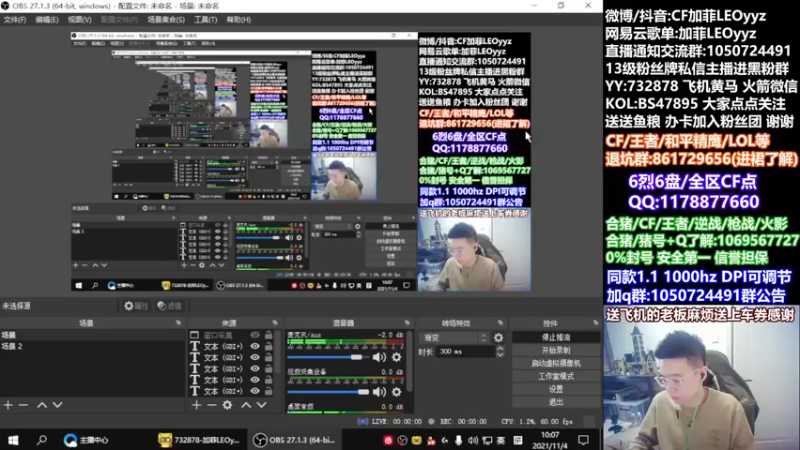Move the scene down with the arrow

[x=57, y=405]
